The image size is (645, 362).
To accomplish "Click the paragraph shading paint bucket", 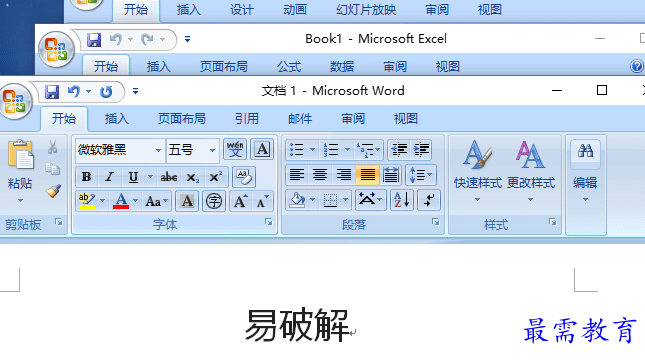I will pyautogui.click(x=297, y=200).
